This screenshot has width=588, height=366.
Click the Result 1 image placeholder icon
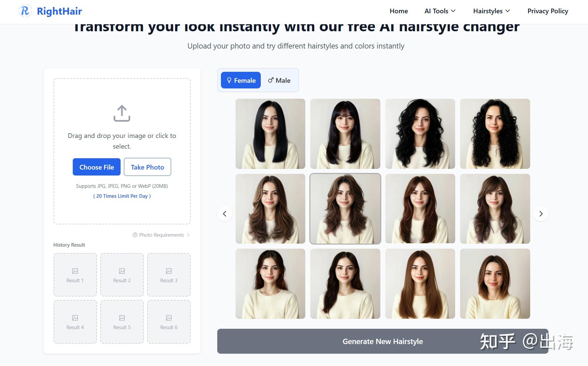point(75,271)
